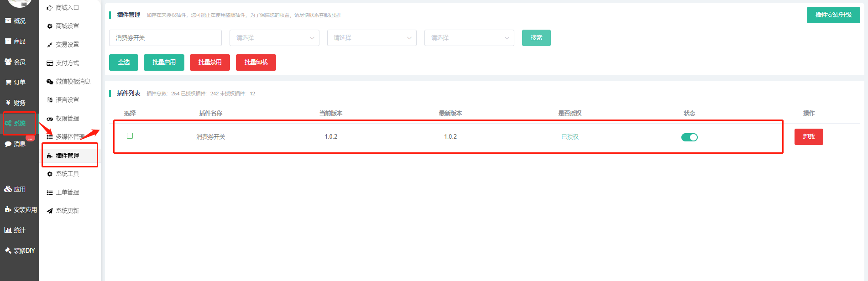The height and width of the screenshot is (281, 868).
Task: Click the 微信模板消息 WeChat icon
Action: point(50,82)
